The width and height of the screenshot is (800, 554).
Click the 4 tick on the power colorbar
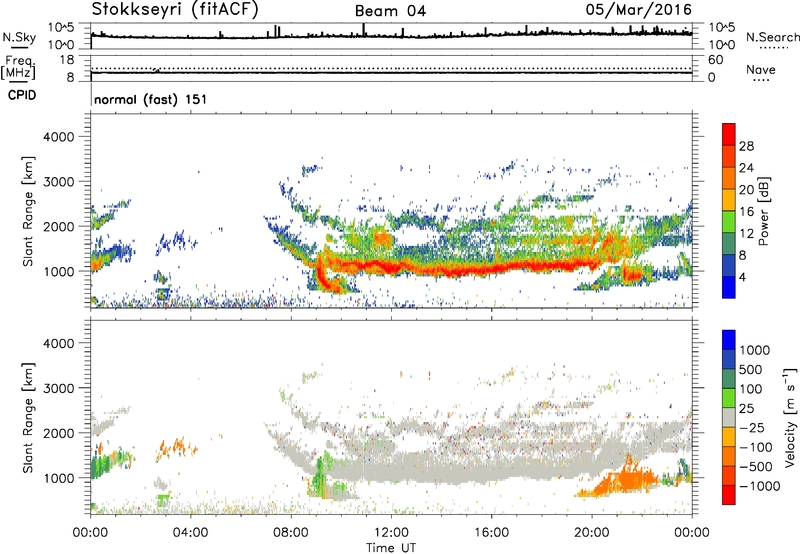coord(743,278)
